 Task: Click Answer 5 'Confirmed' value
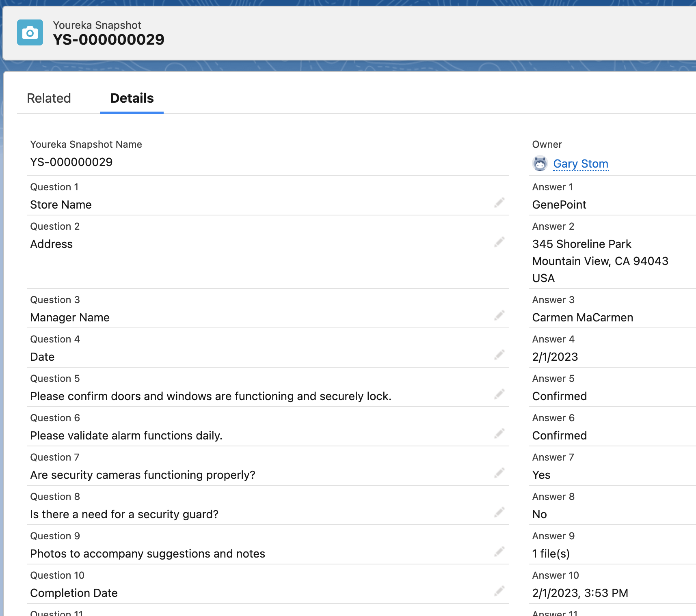click(x=560, y=396)
